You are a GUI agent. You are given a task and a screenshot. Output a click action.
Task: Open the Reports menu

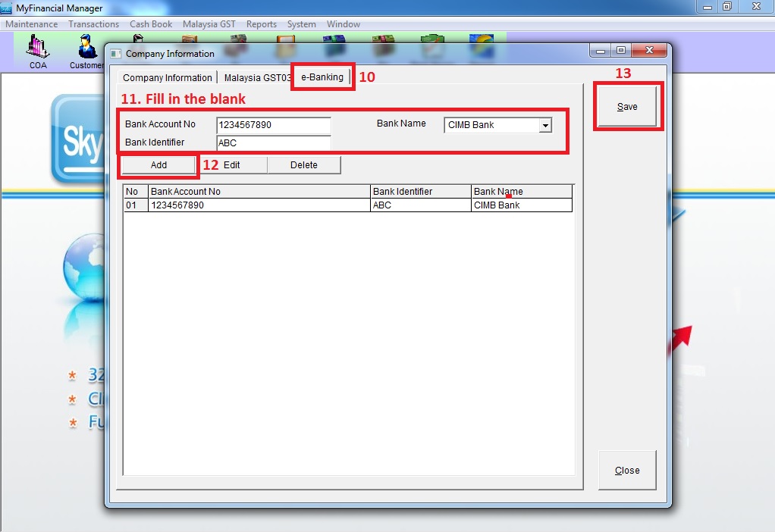point(262,24)
